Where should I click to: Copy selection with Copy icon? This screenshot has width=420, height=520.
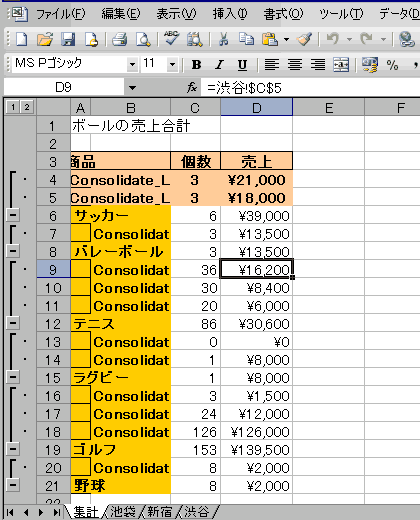[246, 39]
